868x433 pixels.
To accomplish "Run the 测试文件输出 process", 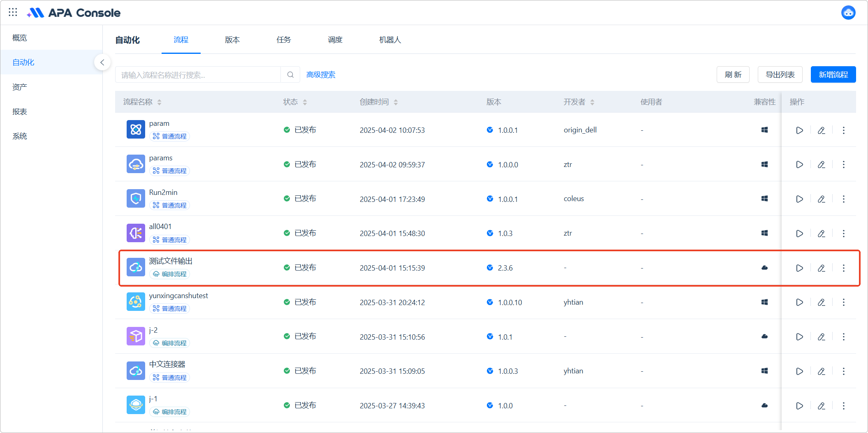I will tap(799, 268).
